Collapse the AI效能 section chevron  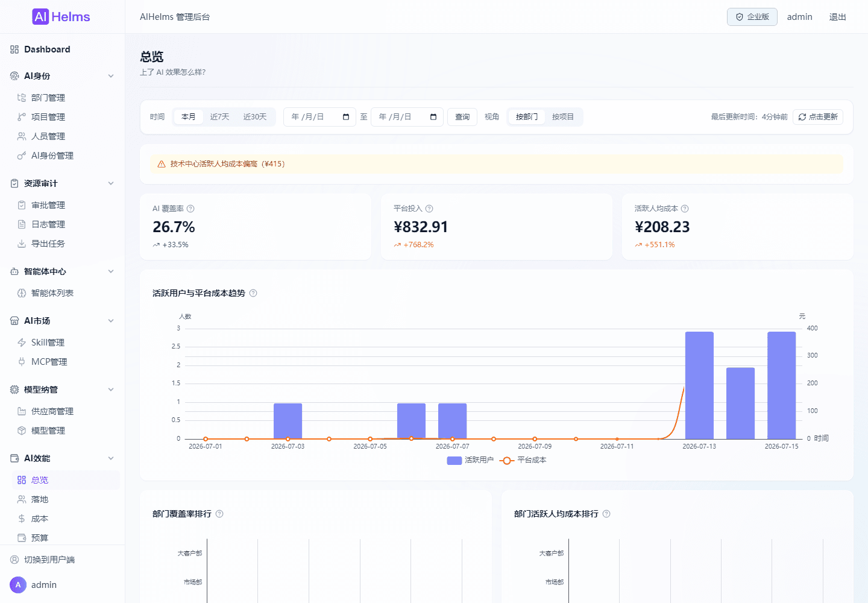[x=111, y=458]
